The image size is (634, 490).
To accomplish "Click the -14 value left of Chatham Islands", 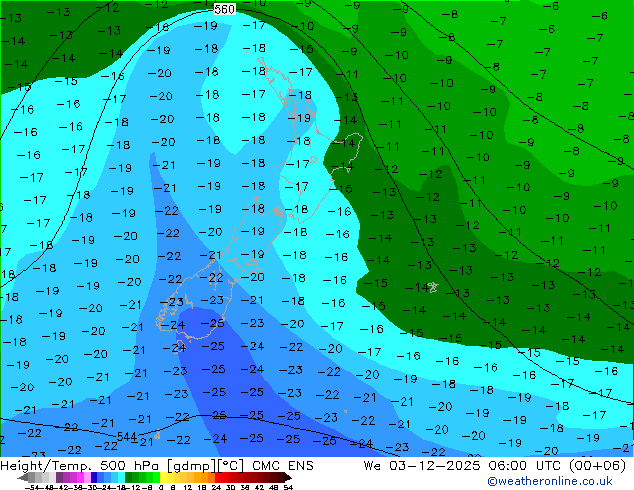I will [416, 287].
